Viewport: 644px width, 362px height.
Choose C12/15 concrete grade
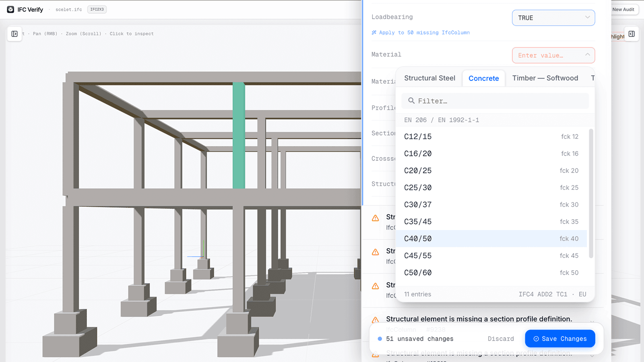click(x=491, y=137)
